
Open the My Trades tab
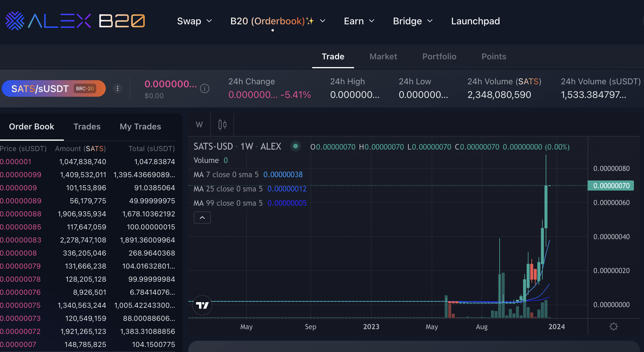tap(140, 126)
